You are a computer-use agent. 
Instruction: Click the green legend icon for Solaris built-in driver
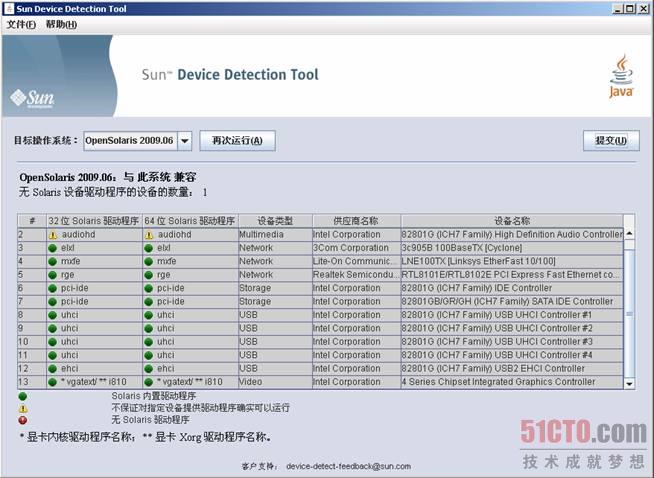(23, 396)
